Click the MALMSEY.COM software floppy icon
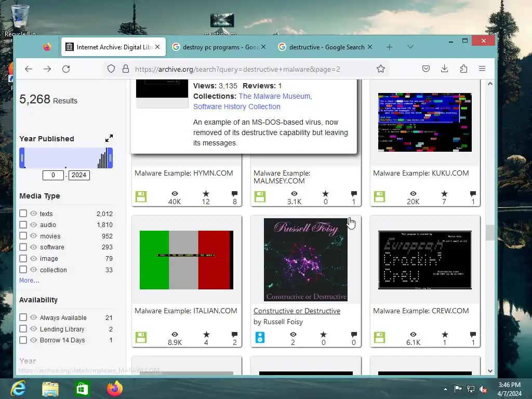Viewport: 532px width, 399px height. tap(260, 197)
